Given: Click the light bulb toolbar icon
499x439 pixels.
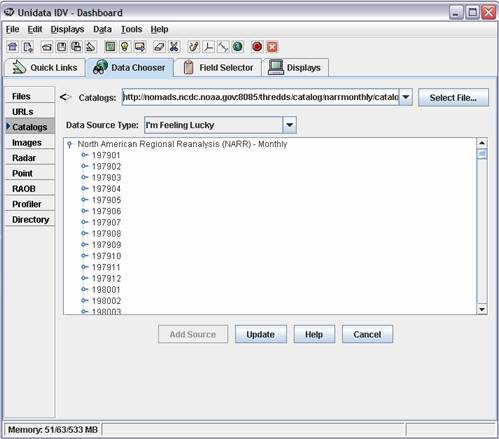Looking at the screenshot, I should 125,47.
